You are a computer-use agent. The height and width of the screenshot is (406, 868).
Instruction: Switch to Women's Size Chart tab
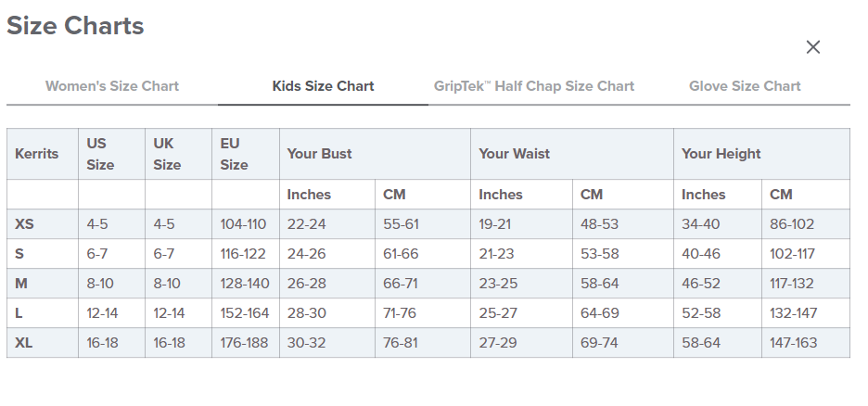click(112, 86)
